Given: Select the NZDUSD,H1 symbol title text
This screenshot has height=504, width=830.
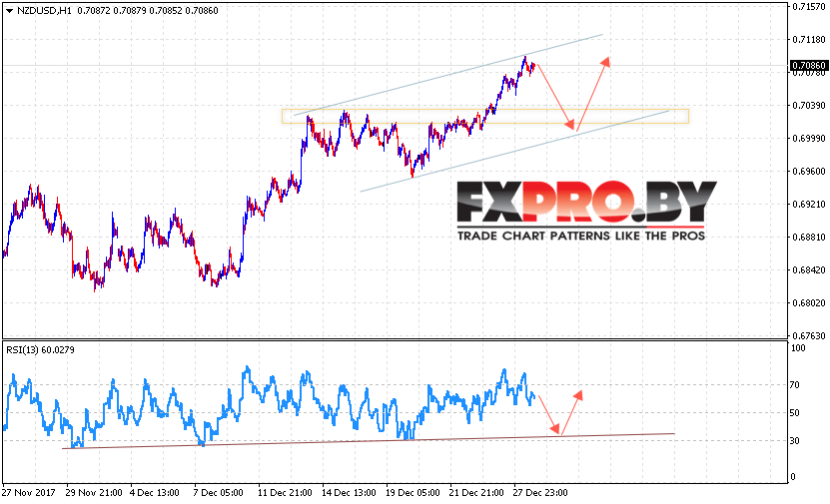Looking at the screenshot, I should tap(45, 11).
